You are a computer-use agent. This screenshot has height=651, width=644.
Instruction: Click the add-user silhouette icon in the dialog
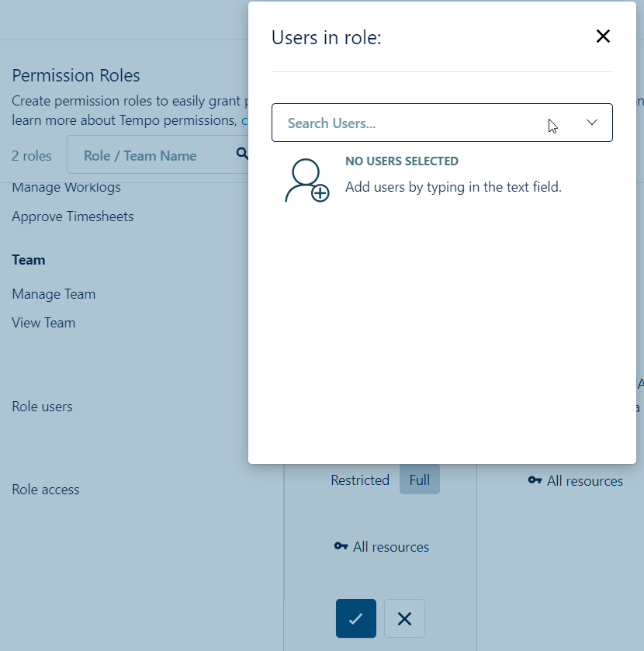(306, 180)
